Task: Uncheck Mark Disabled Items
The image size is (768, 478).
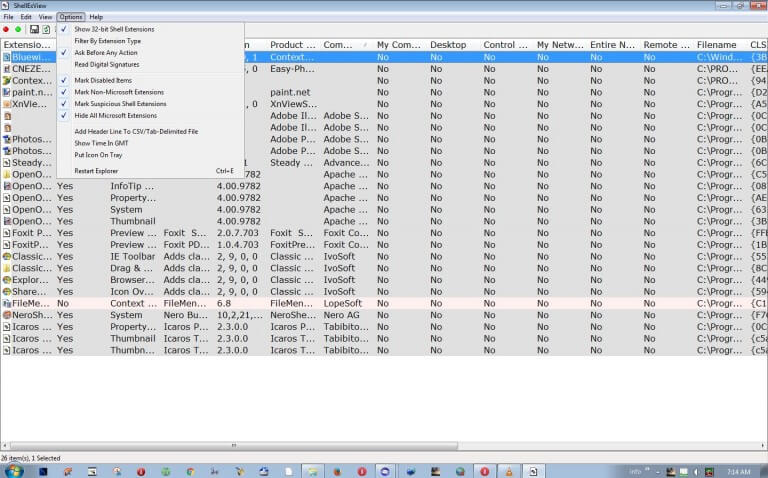Action: [x=103, y=80]
